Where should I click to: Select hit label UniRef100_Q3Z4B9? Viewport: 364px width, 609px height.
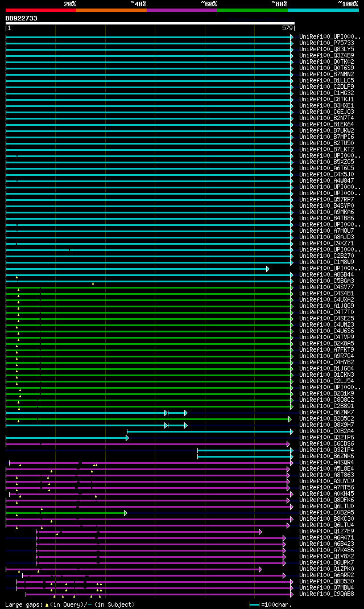(326, 56)
